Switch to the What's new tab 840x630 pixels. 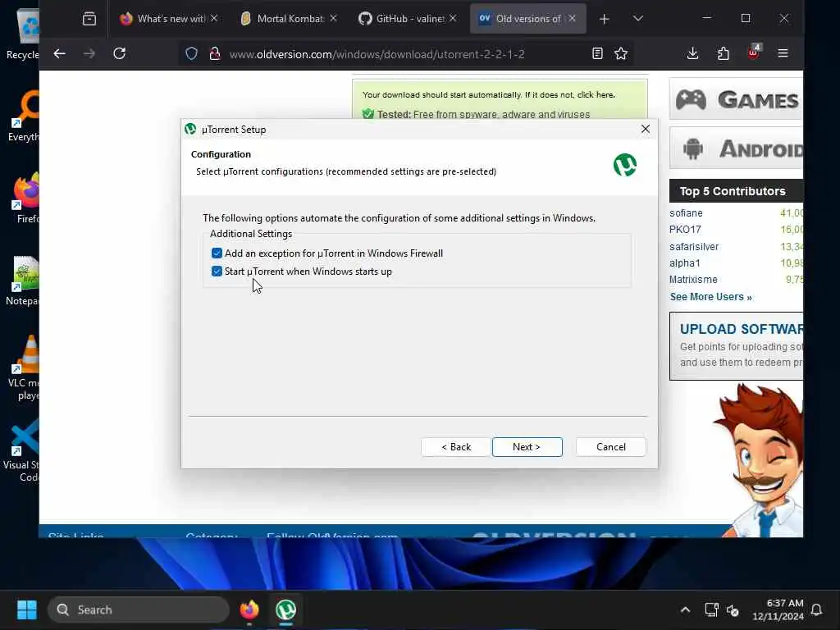[164, 19]
